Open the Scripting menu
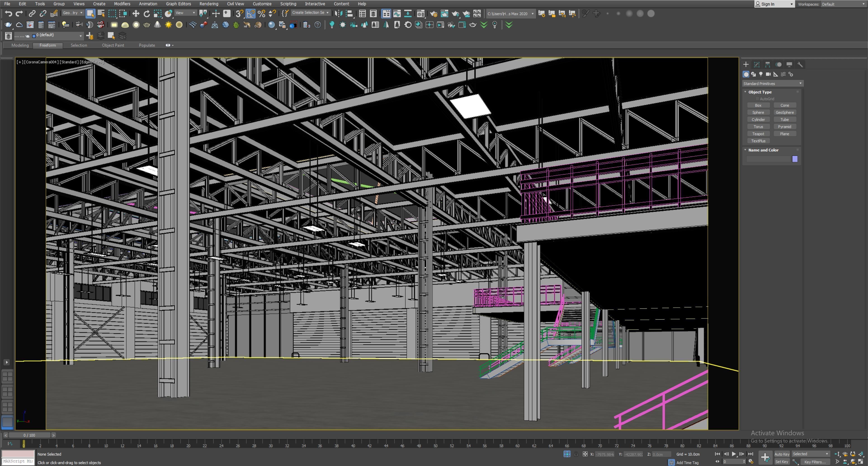Screen dimensions: 868x466 click(288, 4)
